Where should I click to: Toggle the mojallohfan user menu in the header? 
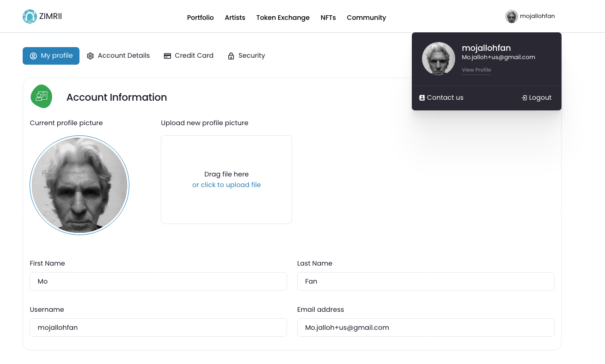530,16
